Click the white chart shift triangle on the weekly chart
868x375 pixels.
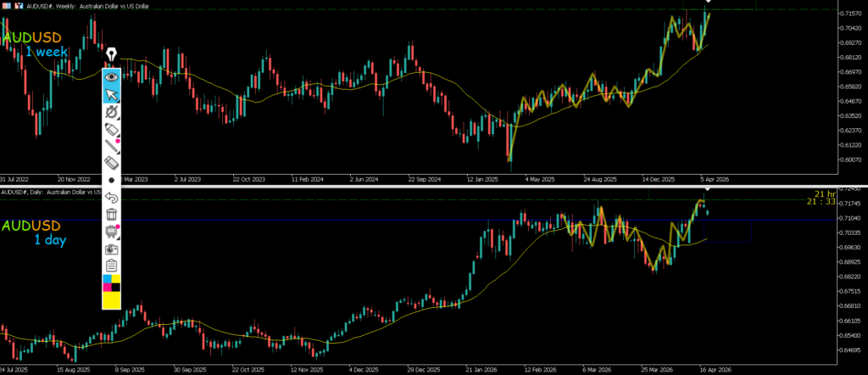(708, 3)
